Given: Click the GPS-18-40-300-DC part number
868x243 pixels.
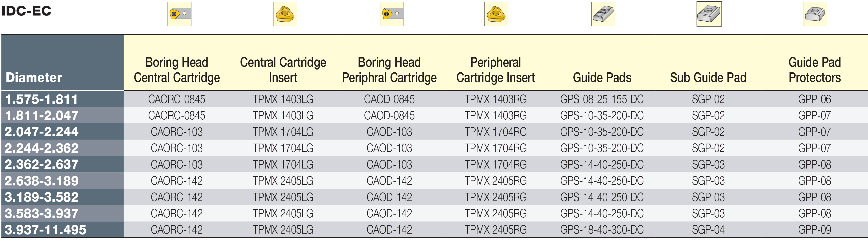Looking at the screenshot, I should (x=602, y=230).
